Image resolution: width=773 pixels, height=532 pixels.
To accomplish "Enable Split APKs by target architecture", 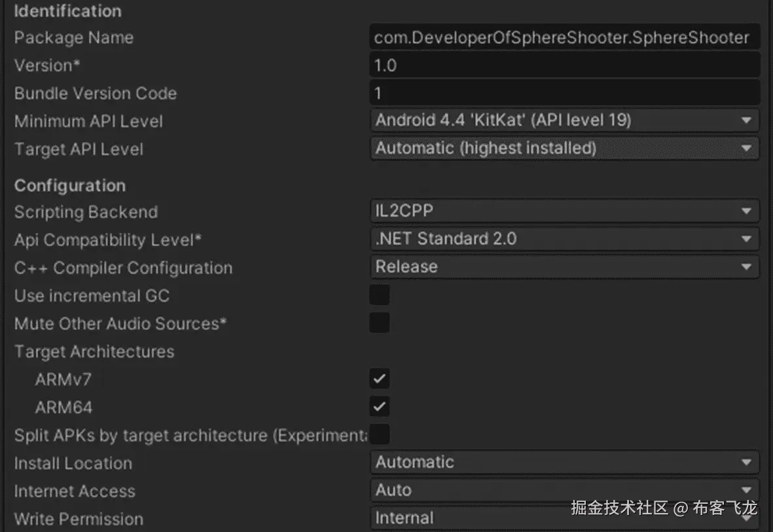I will tap(380, 434).
